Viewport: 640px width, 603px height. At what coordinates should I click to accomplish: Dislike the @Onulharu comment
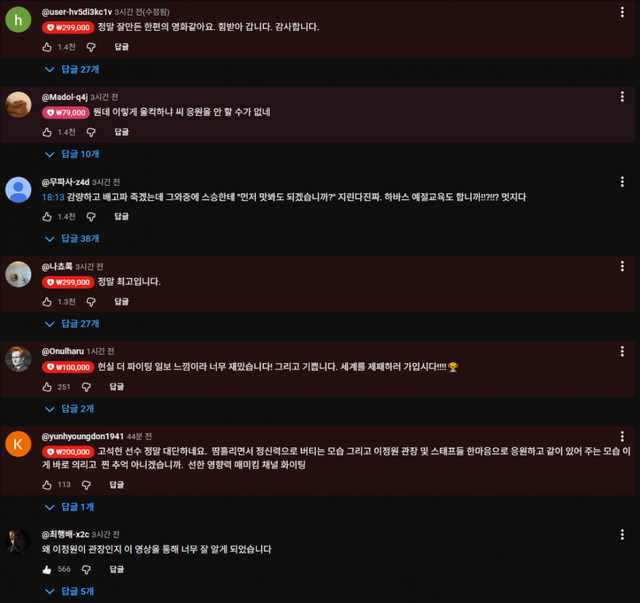coord(86,387)
